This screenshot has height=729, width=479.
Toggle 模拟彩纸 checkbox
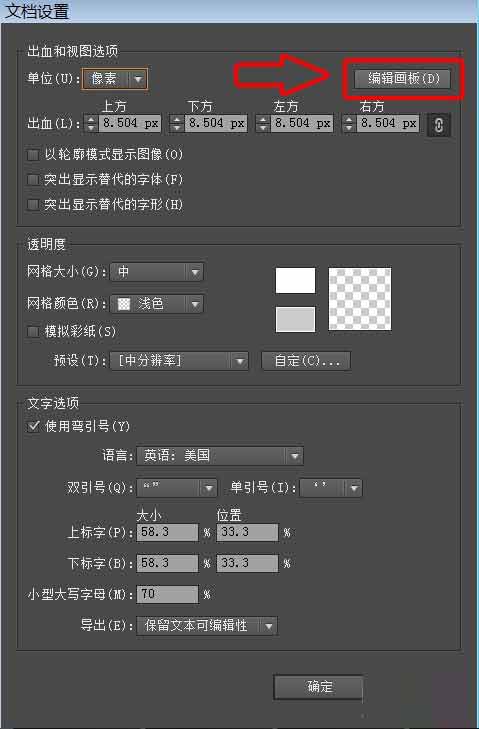(x=33, y=331)
